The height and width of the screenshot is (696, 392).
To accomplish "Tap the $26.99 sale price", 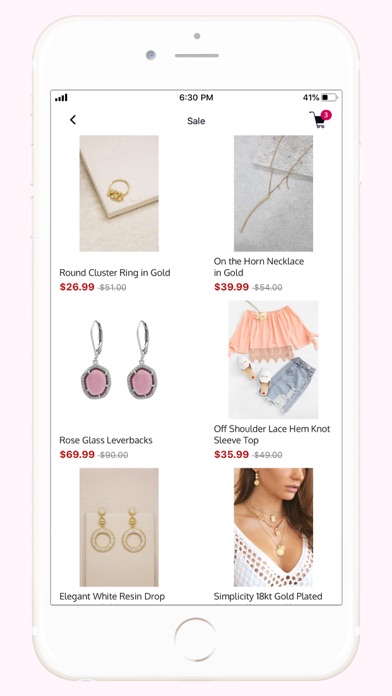I will pos(77,287).
